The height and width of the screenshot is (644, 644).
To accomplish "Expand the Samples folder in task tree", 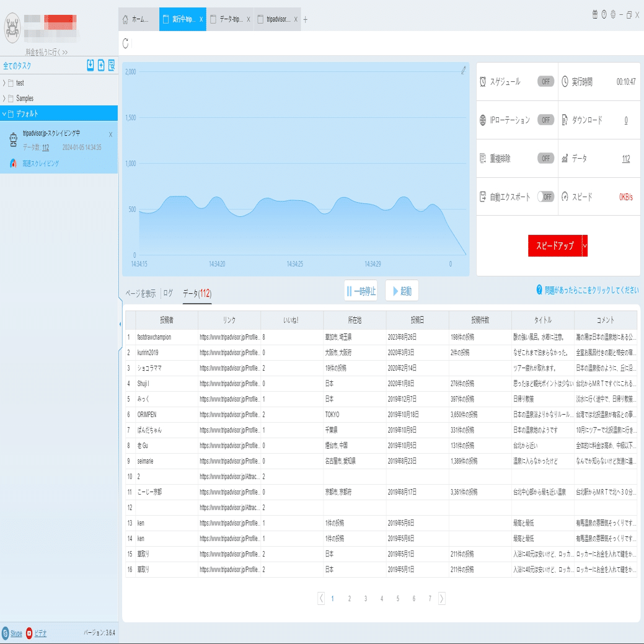I will click(x=4, y=99).
